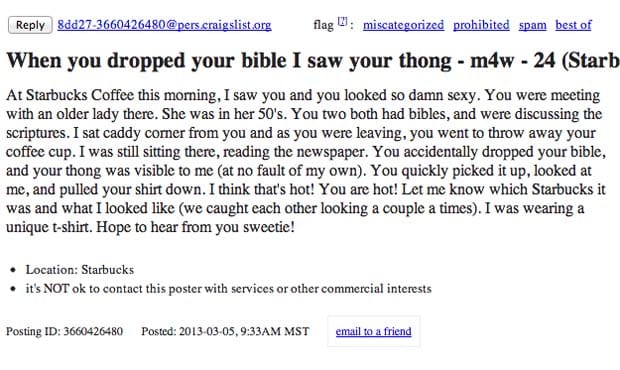Viewport: 620px width, 370px height.
Task: Flag the post as miscategorized
Action: click(x=403, y=25)
